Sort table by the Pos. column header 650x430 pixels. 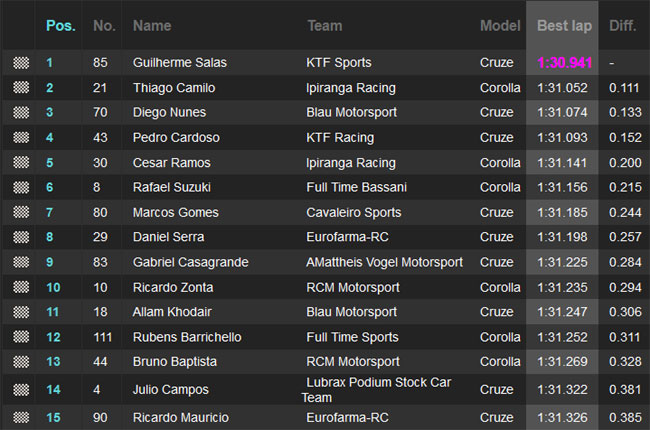coord(61,26)
